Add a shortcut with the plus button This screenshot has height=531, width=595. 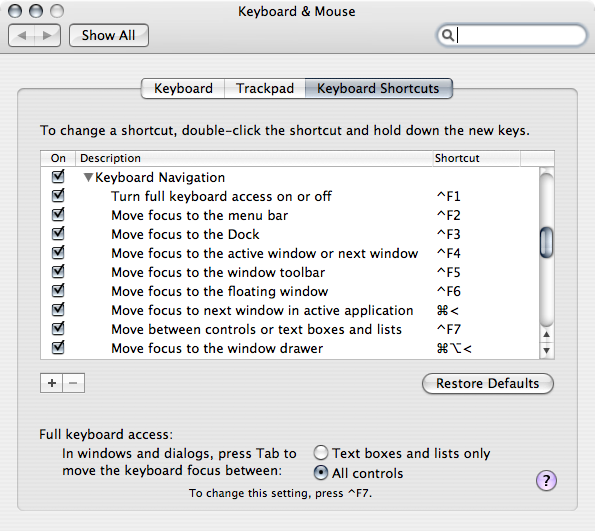52,383
